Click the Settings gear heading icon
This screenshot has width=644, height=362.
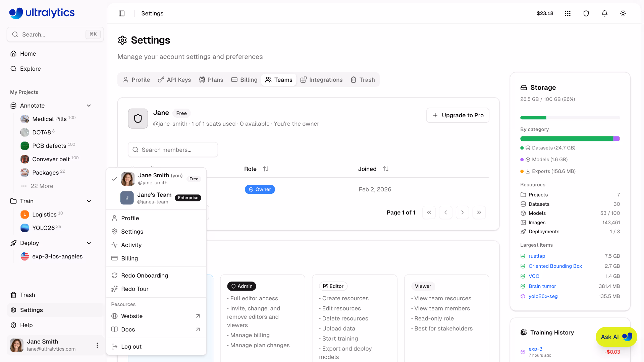pos(122,40)
